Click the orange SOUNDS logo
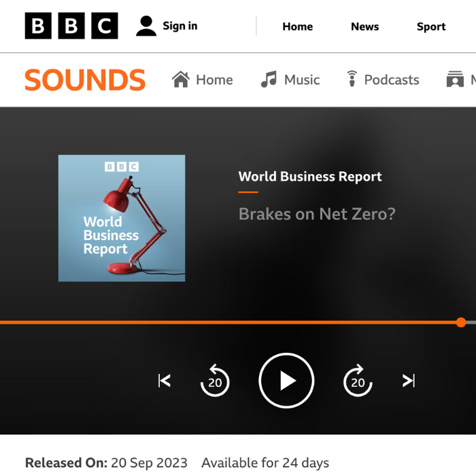Screen dimensions: 476x476 pos(85,80)
